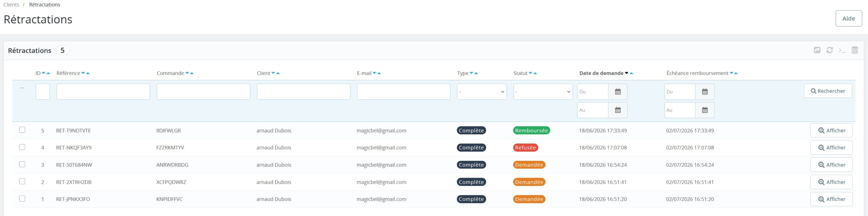Go to Clients breadcrumb

11,5
